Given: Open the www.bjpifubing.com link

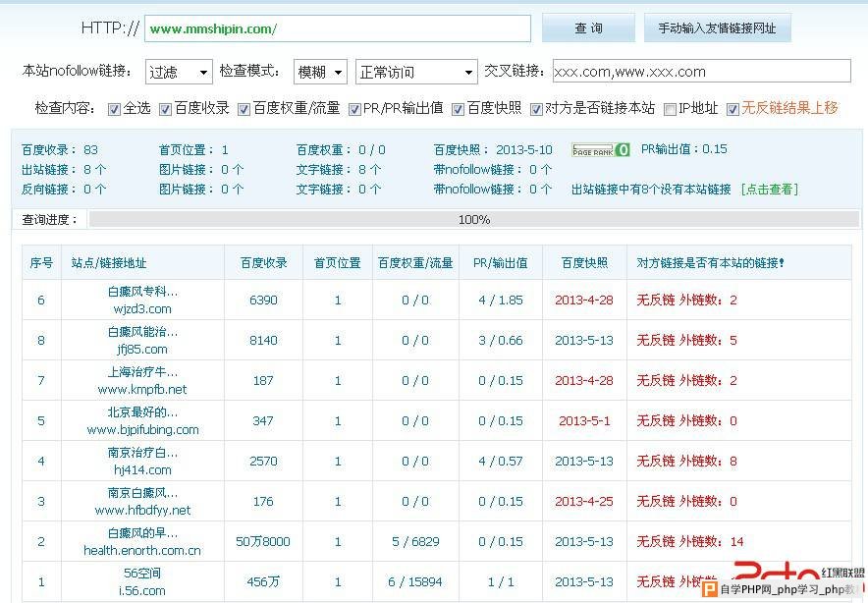Looking at the screenshot, I should point(142,430).
